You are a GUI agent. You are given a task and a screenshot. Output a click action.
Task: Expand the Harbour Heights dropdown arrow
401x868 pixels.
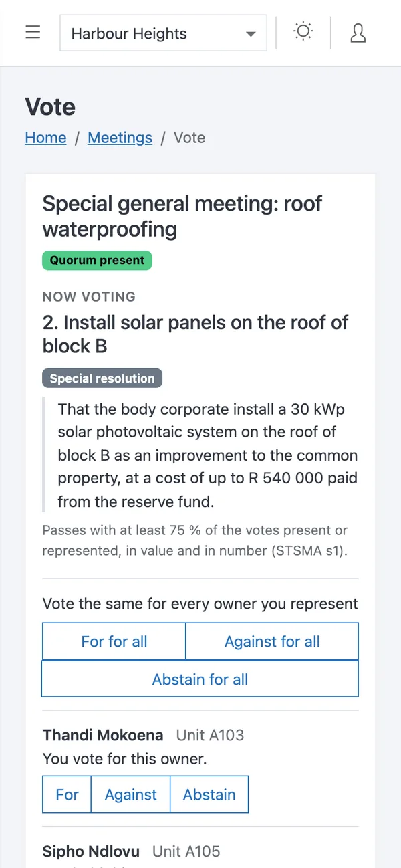tap(251, 34)
